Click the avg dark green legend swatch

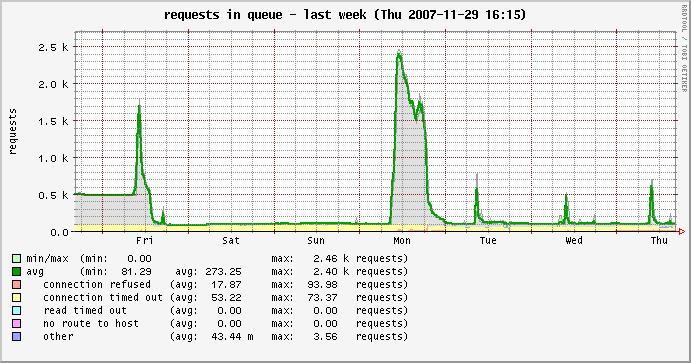pyautogui.click(x=17, y=271)
